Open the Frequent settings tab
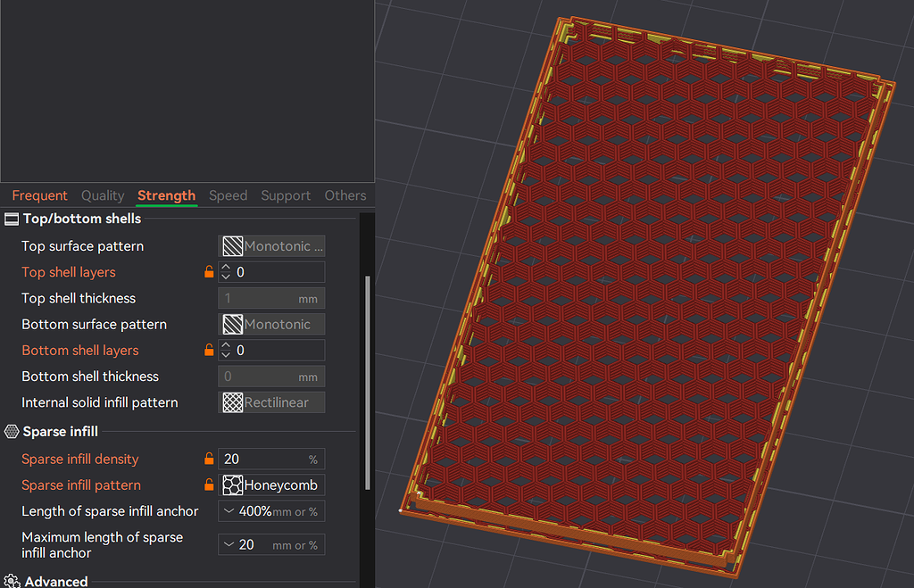Viewport: 914px width, 588px height. click(x=39, y=195)
